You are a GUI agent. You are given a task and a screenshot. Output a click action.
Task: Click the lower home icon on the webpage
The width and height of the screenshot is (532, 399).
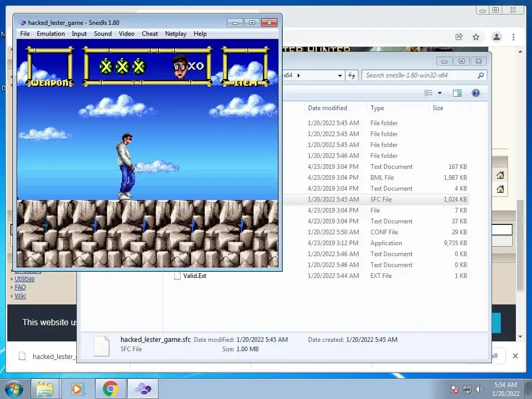(500, 189)
